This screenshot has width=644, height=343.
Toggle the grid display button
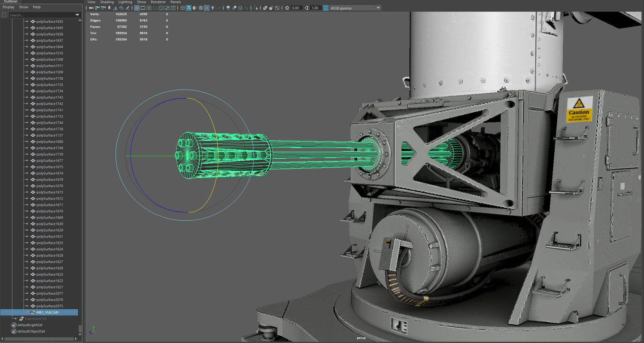137,8
